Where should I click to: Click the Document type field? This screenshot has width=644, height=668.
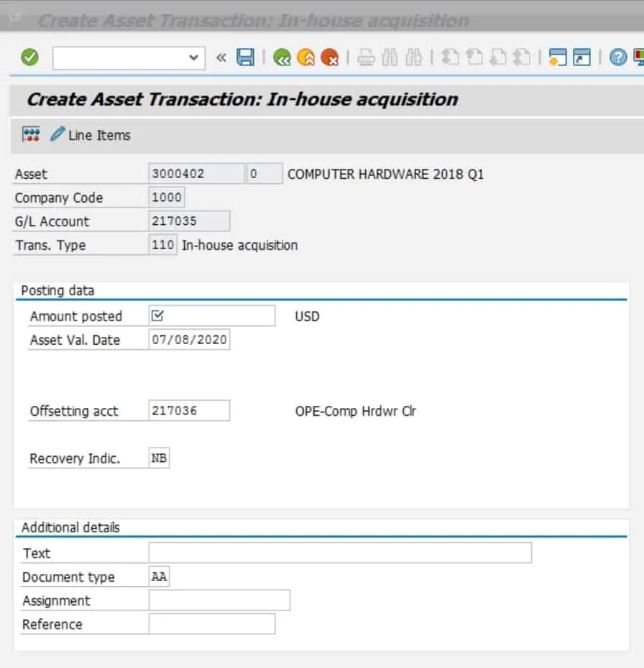(159, 577)
